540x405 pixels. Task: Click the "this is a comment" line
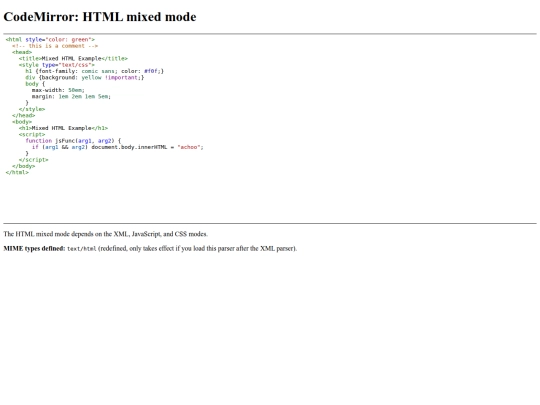(55, 46)
